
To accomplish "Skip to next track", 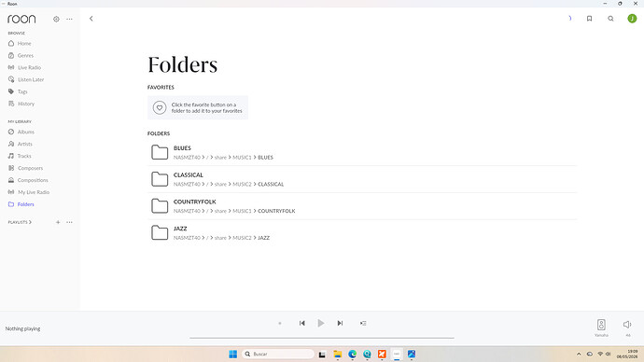I will tap(340, 323).
